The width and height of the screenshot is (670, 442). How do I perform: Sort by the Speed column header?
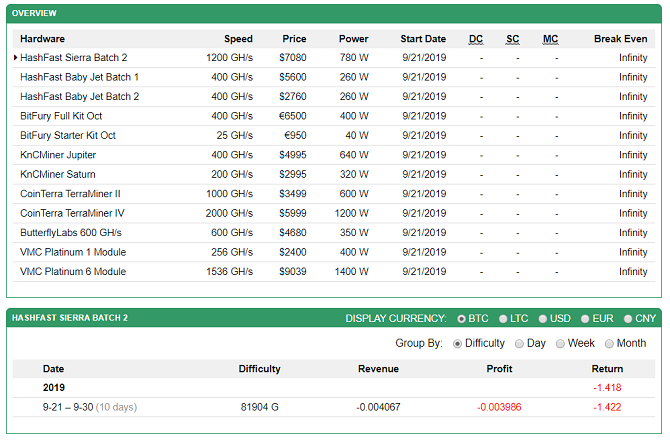pyautogui.click(x=238, y=39)
